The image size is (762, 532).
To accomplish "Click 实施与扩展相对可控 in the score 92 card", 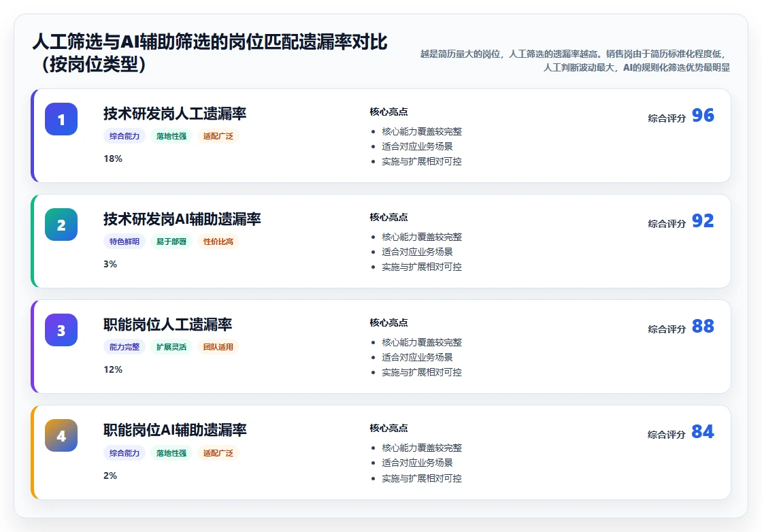I will pos(422,267).
